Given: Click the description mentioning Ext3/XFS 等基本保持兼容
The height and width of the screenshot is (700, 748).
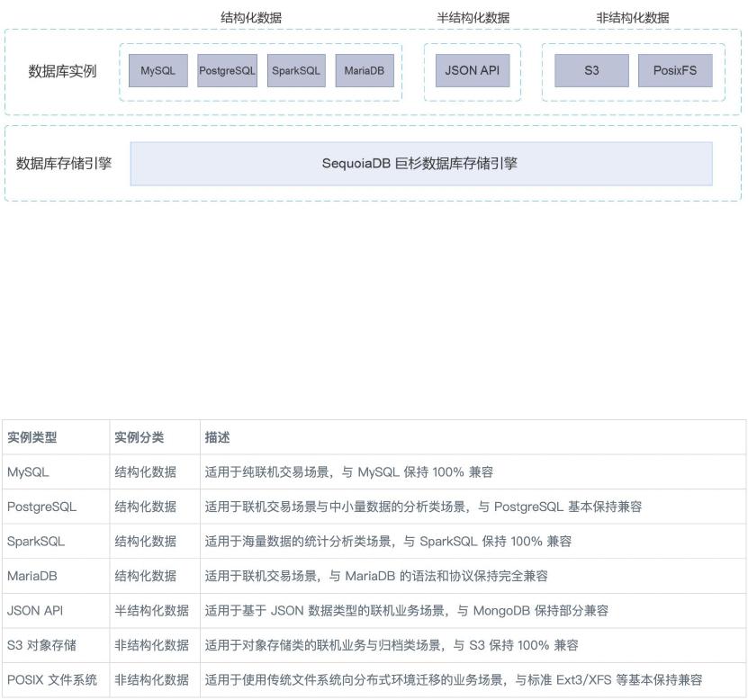Looking at the screenshot, I should [x=454, y=680].
